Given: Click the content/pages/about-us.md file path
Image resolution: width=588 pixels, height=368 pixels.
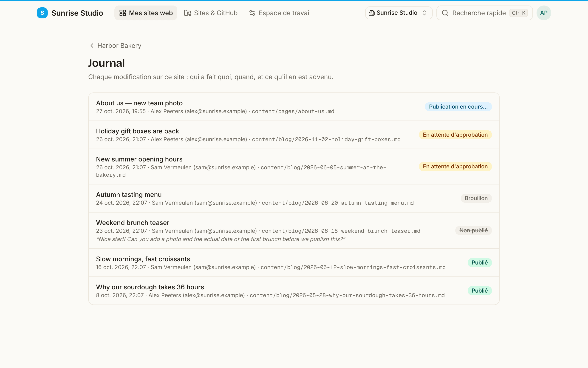Looking at the screenshot, I should pos(293,112).
